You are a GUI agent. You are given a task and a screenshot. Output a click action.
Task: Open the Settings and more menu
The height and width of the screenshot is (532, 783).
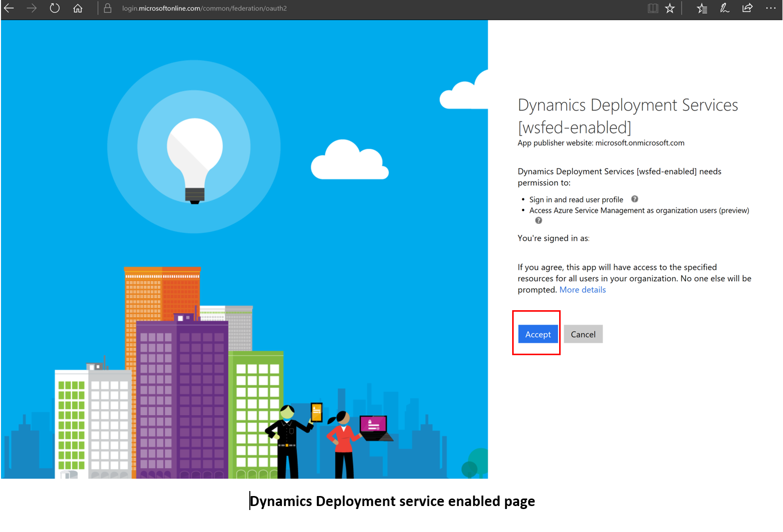771,8
